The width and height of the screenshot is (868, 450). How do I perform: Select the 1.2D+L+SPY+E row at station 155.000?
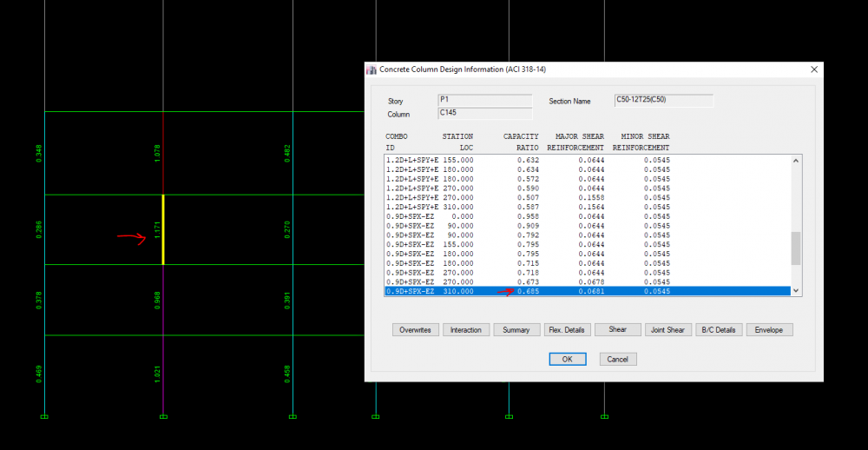coord(588,160)
